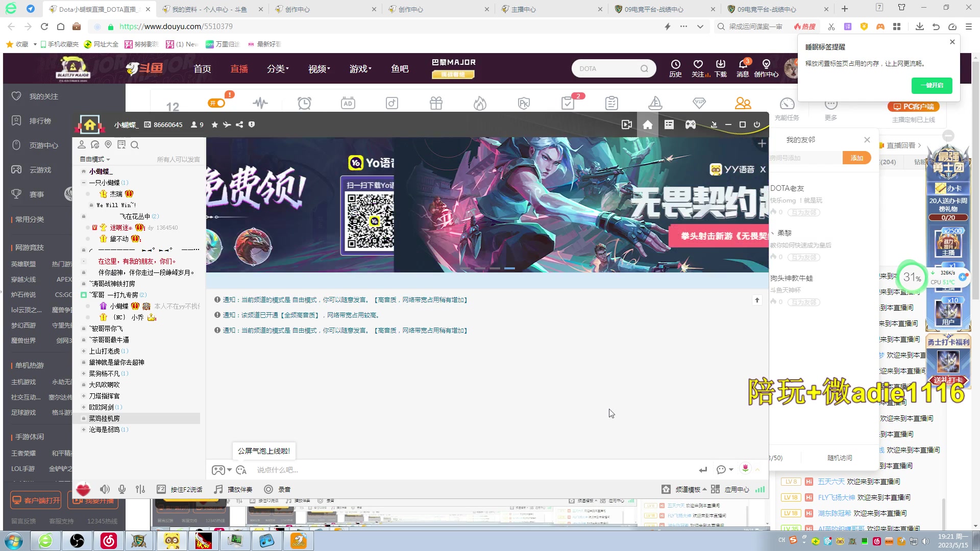Click the orange 添加 button in 我的友邻
Viewport: 980px width, 551px height.
coord(856,158)
